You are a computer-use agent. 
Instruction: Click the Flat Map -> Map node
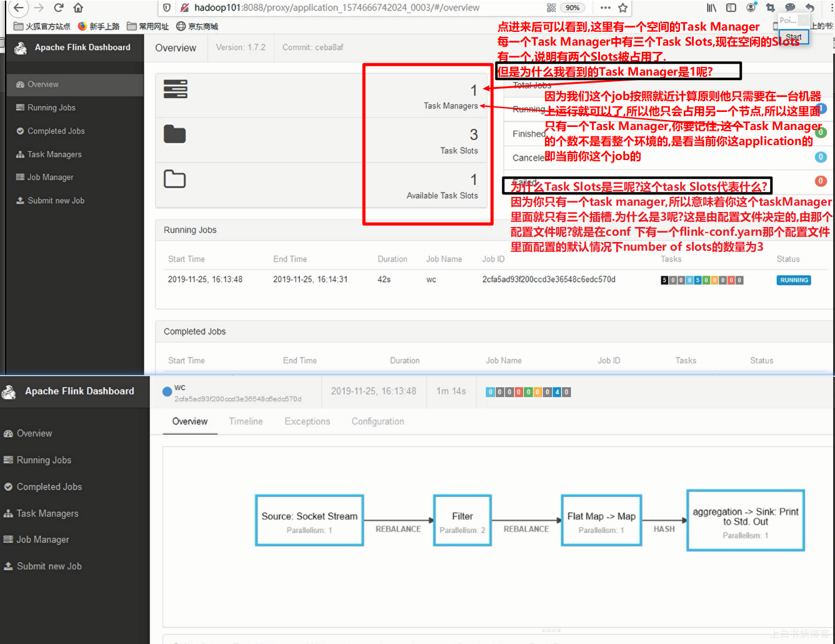601,520
